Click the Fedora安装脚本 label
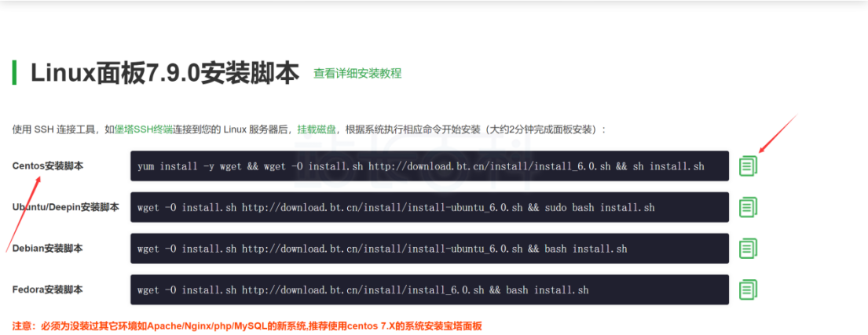The height and width of the screenshot is (335, 868). click(x=48, y=289)
